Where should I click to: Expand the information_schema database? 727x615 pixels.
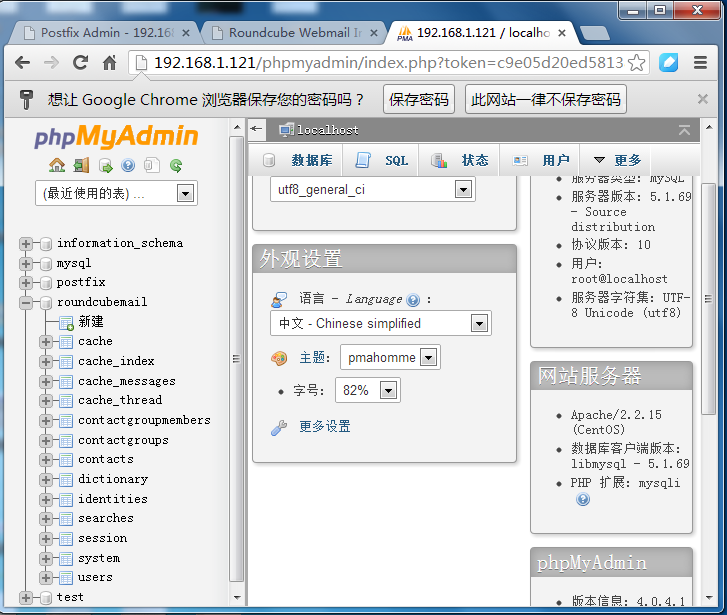26,243
